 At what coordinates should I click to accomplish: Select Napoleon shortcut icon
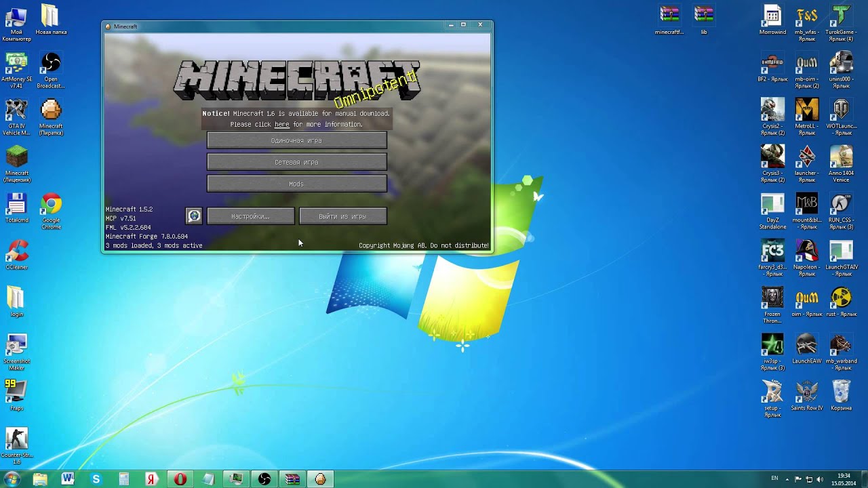tap(807, 258)
